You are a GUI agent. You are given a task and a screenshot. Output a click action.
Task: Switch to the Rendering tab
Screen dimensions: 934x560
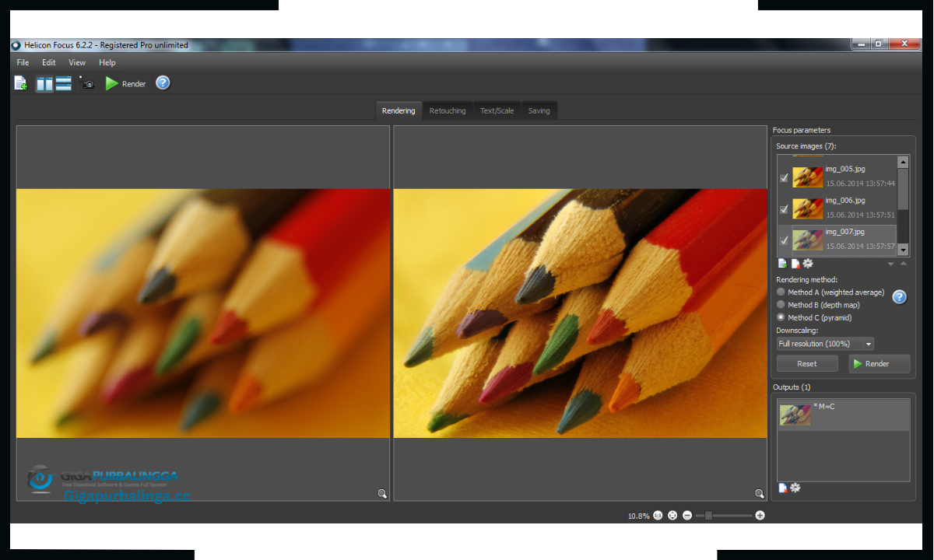pos(399,110)
